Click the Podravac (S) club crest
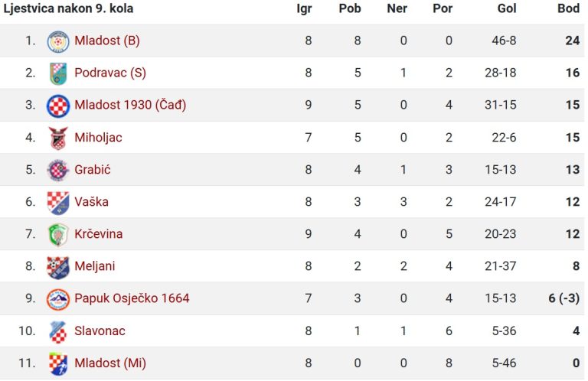The width and height of the screenshot is (588, 381). coord(58,73)
